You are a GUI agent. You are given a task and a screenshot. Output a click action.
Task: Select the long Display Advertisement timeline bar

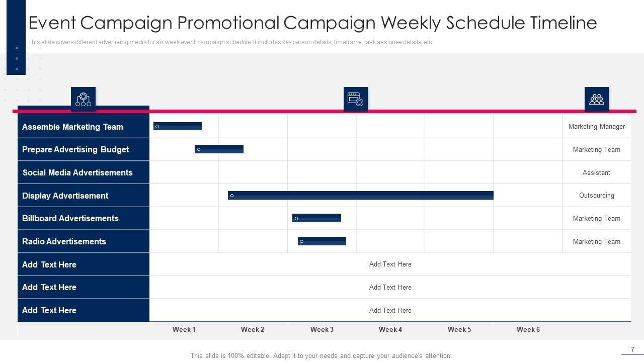tap(360, 196)
